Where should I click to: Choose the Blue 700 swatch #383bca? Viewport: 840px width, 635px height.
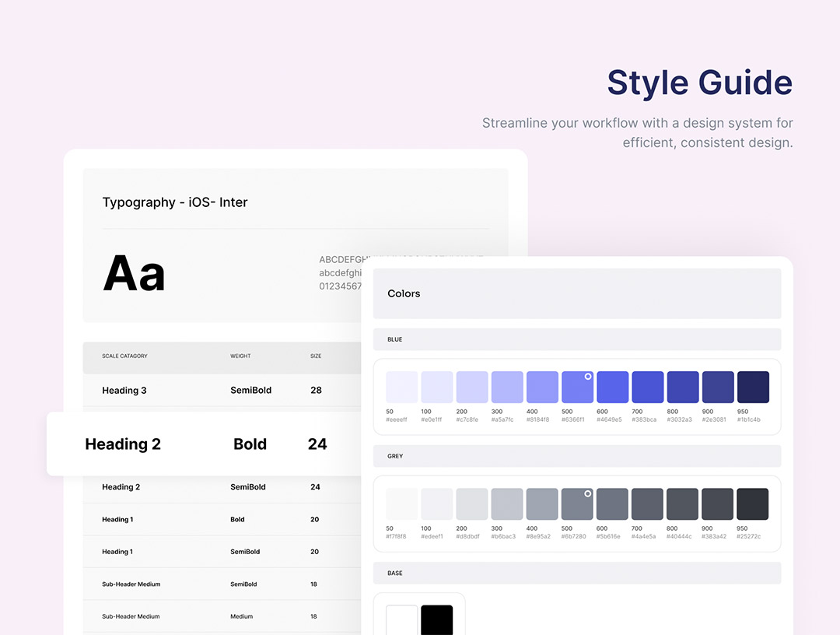point(647,387)
